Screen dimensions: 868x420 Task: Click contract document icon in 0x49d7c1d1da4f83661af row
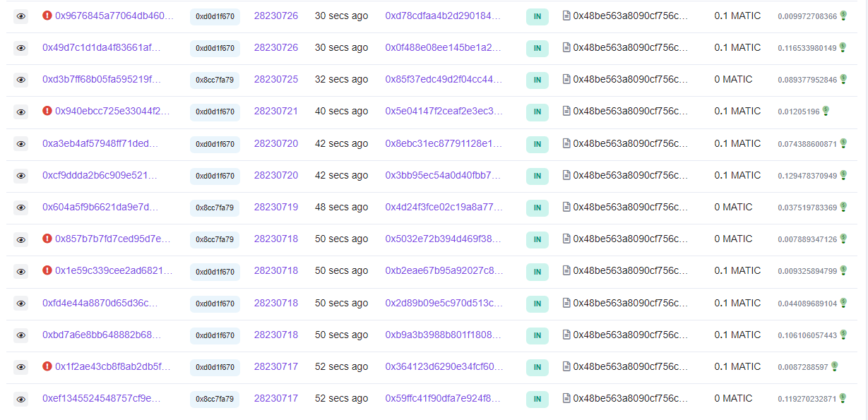pyautogui.click(x=566, y=47)
